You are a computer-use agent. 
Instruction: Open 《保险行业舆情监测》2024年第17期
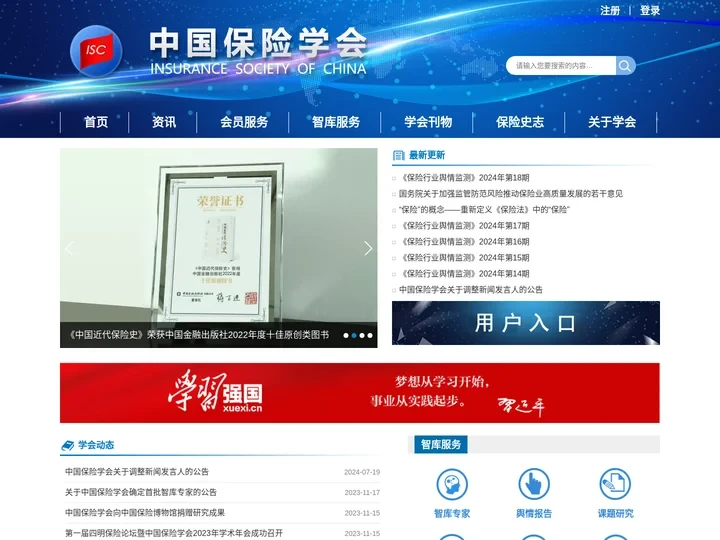point(464,226)
